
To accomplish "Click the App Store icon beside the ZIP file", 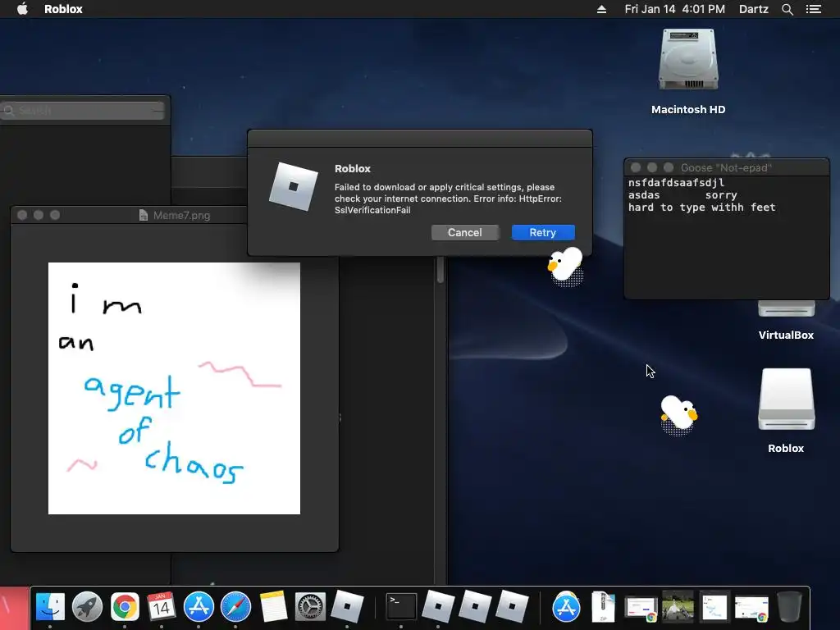I will 566,606.
